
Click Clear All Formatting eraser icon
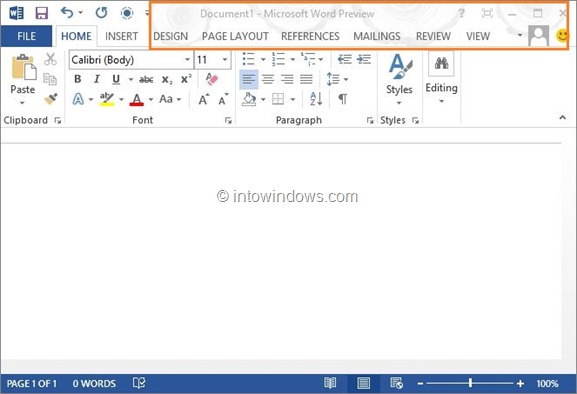(x=212, y=79)
